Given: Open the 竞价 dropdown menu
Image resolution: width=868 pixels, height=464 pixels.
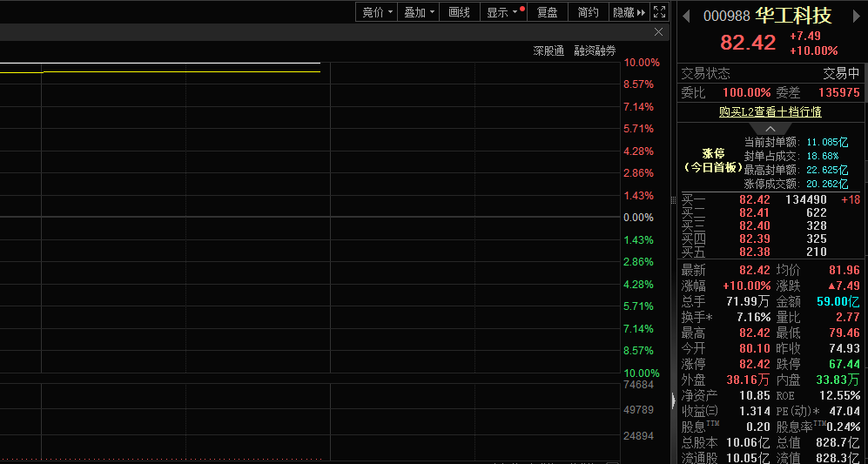Looking at the screenshot, I should tap(378, 12).
